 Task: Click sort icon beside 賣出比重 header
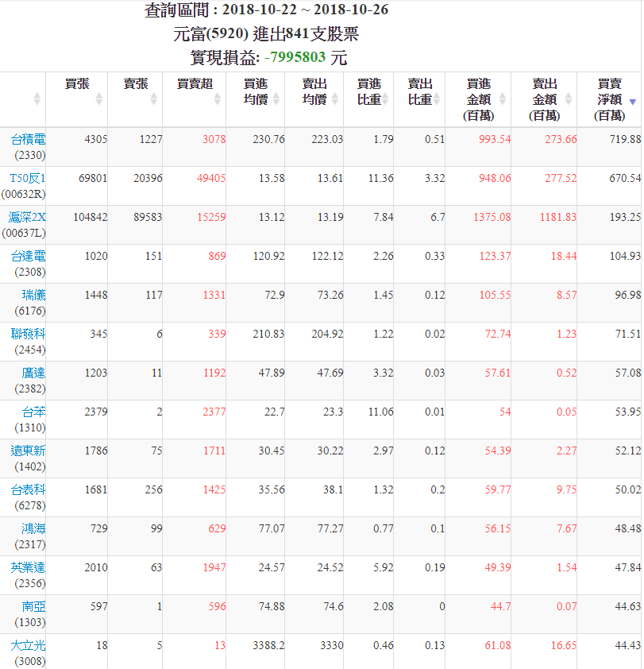[437, 99]
